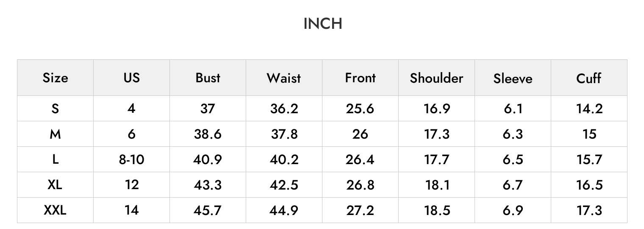Click the Sleeve column header
Image resolution: width=644 pixels, height=229 pixels.
[x=513, y=78]
